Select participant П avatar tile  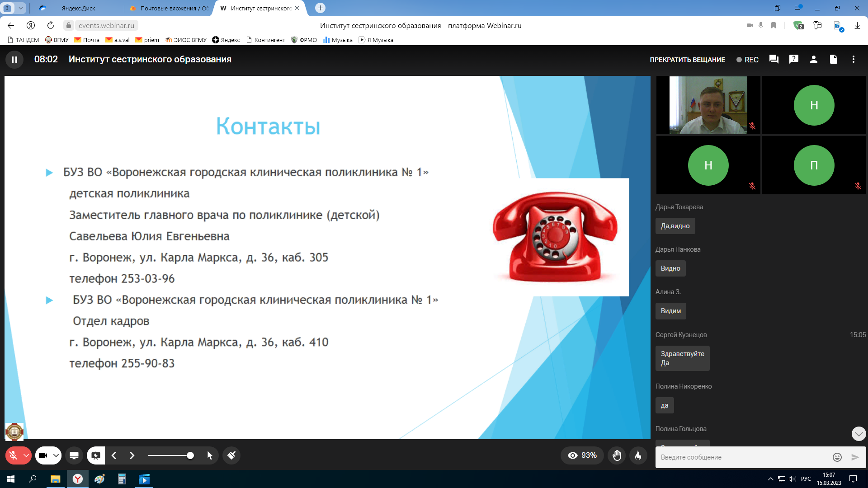click(814, 165)
